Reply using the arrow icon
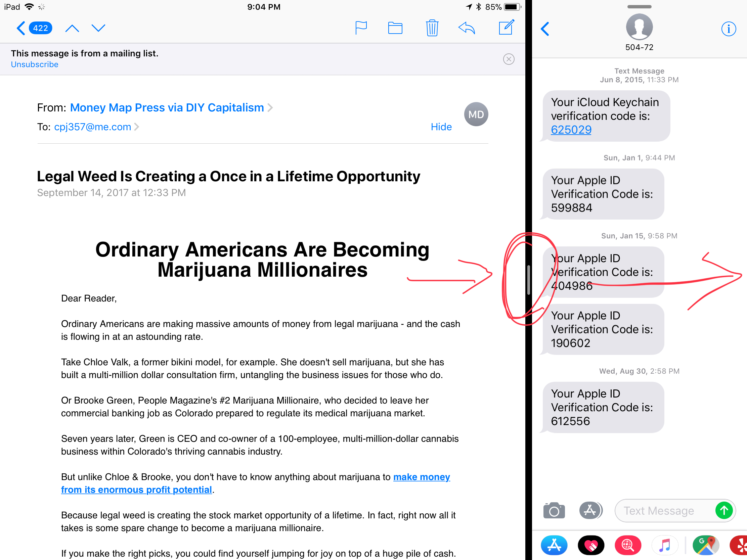The width and height of the screenshot is (747, 560). point(467,28)
